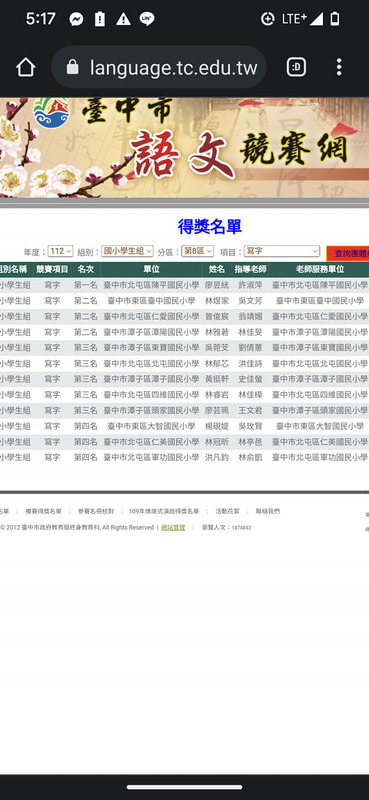
Task: Open the 聯絡我們 footer link
Action: 268,511
